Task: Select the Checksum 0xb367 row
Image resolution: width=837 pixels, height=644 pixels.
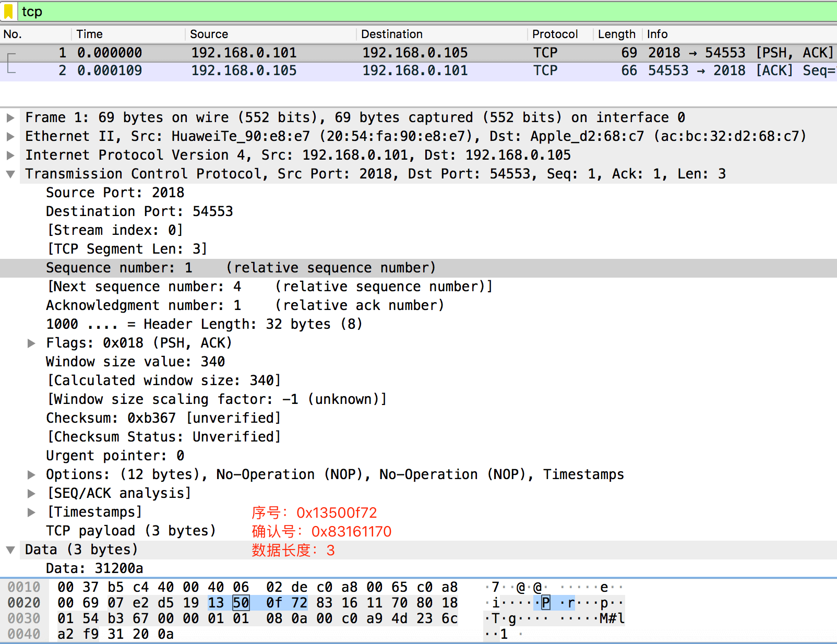Action: pos(163,419)
